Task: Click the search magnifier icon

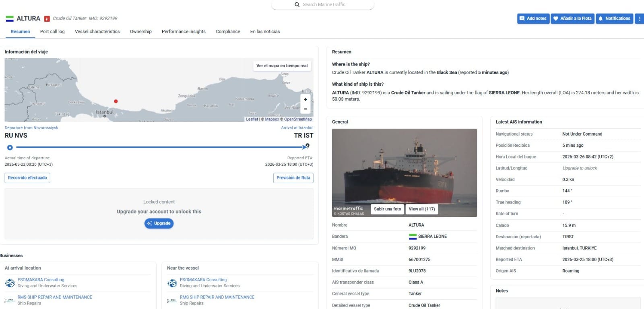Action: pyautogui.click(x=297, y=4)
